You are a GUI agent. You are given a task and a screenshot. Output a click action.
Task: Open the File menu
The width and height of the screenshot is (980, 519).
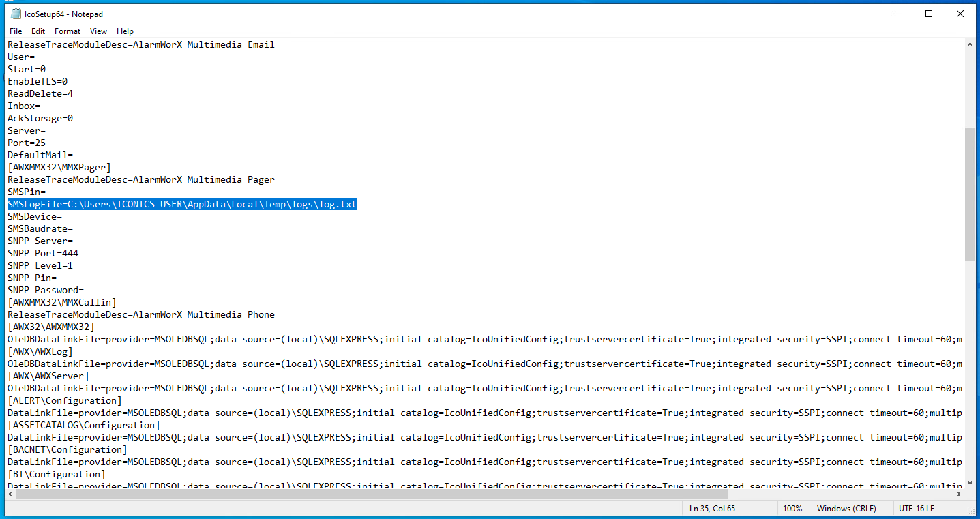pos(15,31)
